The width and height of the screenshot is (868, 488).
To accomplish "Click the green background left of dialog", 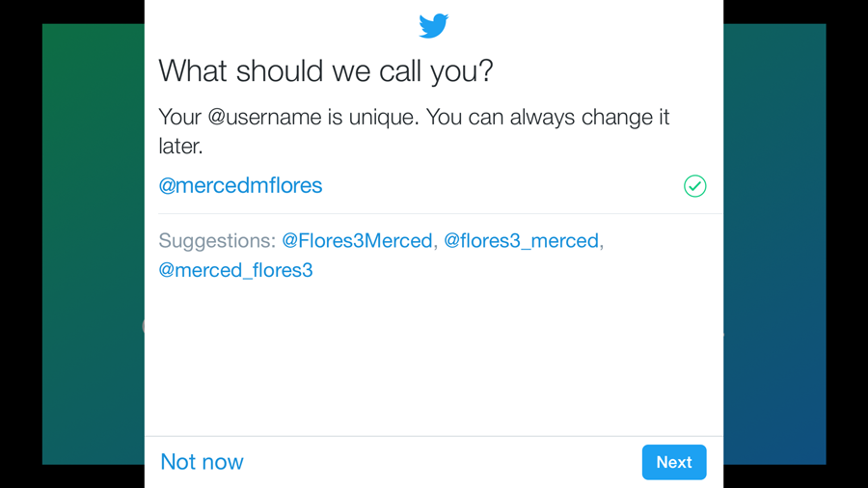I will coord(94,243).
